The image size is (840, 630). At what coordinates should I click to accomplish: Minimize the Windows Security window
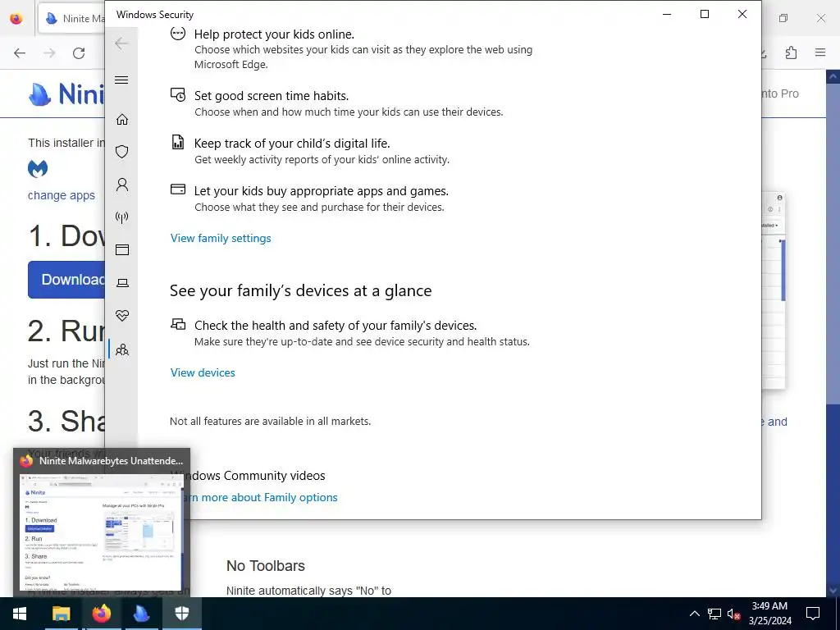coord(667,15)
